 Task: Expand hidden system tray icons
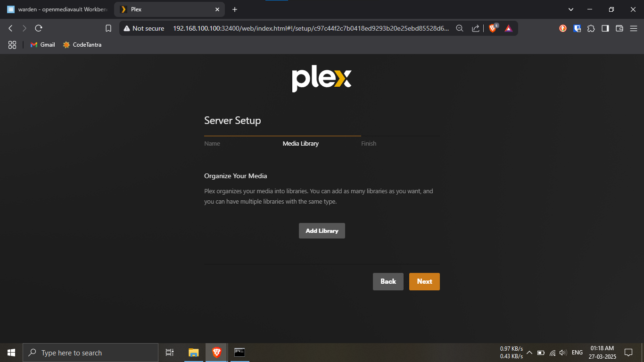tap(529, 353)
